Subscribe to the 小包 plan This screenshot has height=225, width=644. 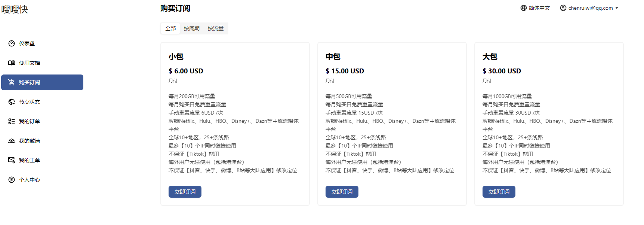coord(185,192)
